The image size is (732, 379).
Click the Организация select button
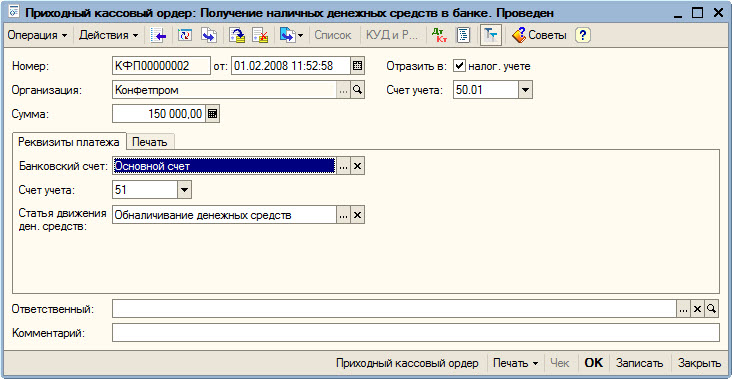coord(344,90)
